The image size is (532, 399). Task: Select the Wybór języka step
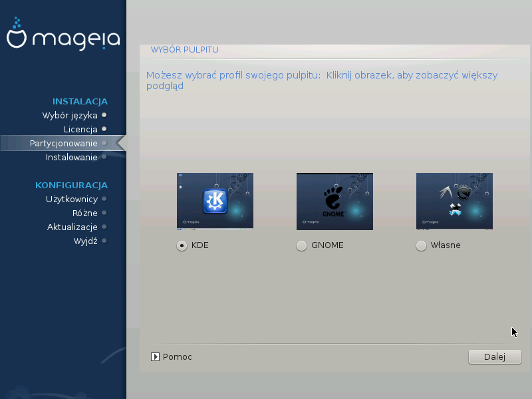[x=70, y=115]
